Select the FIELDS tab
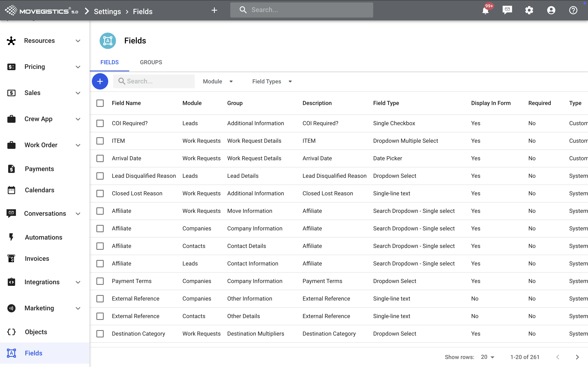The image size is (588, 367). [109, 62]
